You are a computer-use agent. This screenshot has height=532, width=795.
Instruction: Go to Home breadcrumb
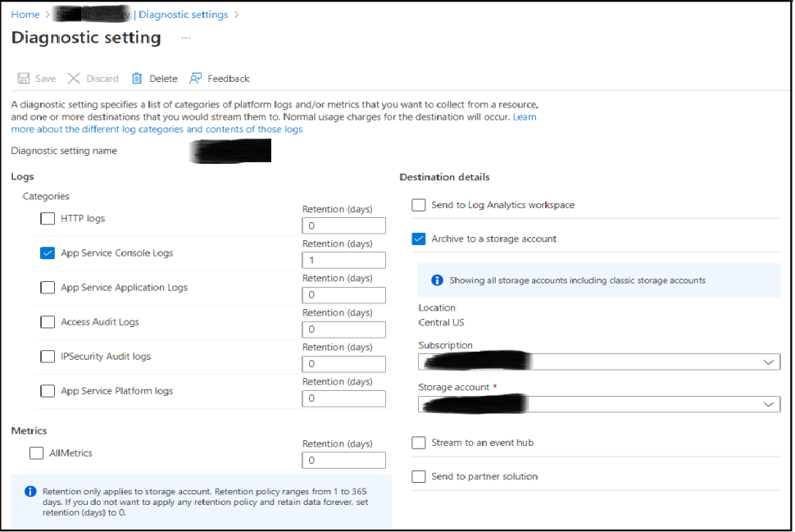coord(25,15)
